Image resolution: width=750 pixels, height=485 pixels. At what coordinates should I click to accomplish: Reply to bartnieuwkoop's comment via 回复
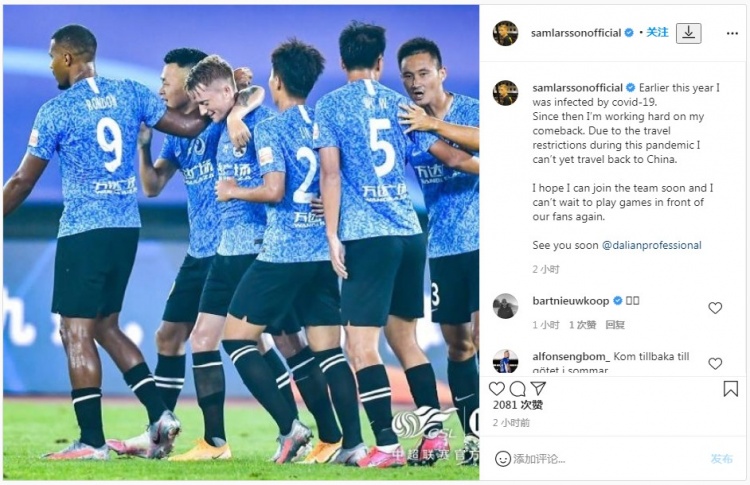point(615,325)
